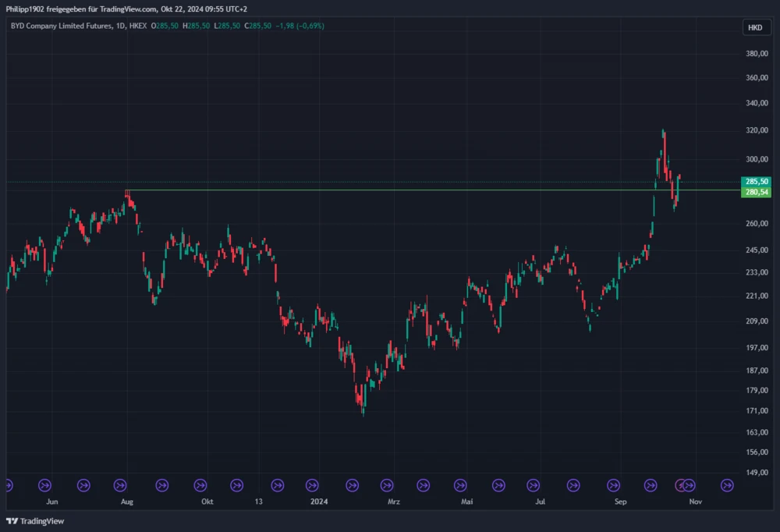Click the rollover event icon above Okt

200,485
